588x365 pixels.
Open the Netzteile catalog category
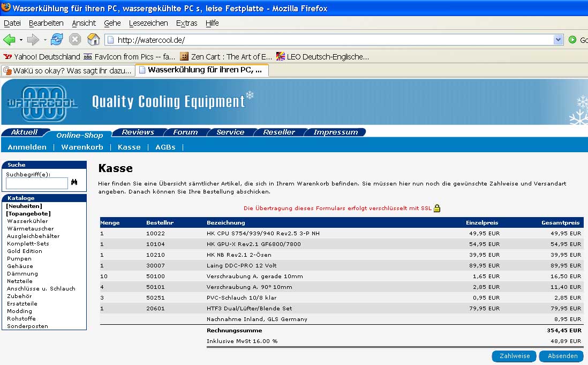point(19,281)
